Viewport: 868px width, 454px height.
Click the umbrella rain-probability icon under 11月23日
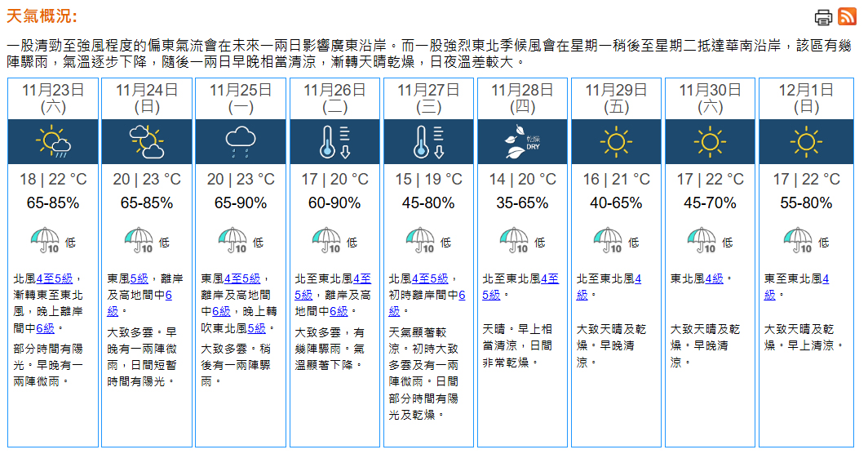[x=43, y=241]
